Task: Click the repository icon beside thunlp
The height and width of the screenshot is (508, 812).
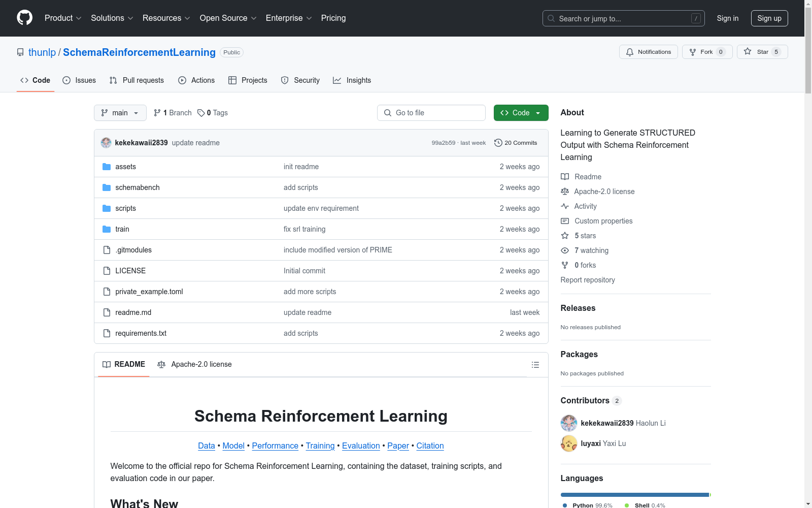Action: [20, 52]
